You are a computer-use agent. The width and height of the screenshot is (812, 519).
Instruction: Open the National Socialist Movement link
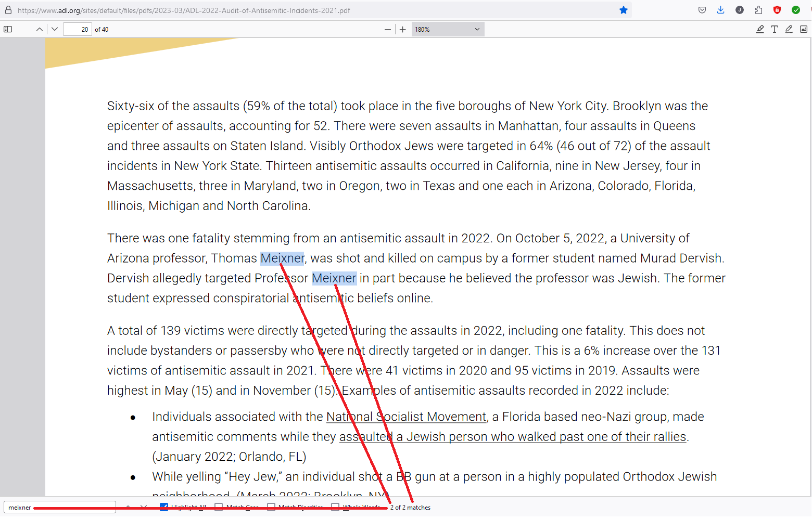[x=406, y=417]
